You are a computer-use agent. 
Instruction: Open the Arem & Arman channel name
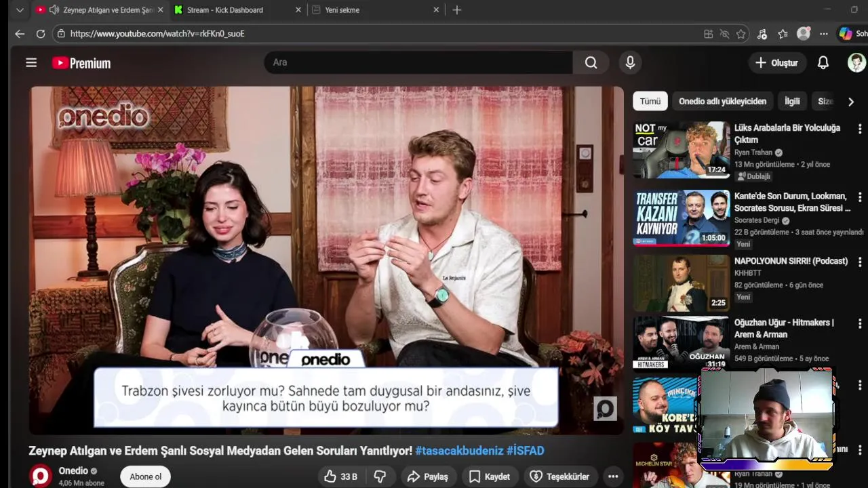(757, 346)
